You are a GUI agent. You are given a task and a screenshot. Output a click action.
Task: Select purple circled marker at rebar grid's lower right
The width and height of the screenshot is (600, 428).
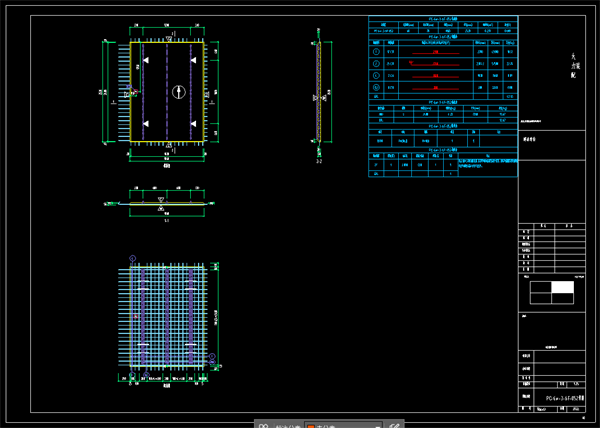212,356
